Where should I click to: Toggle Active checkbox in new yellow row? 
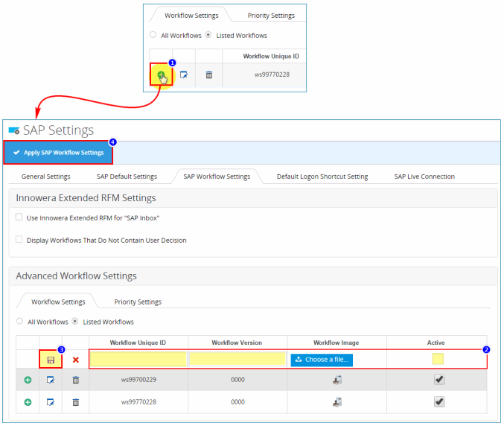(438, 359)
